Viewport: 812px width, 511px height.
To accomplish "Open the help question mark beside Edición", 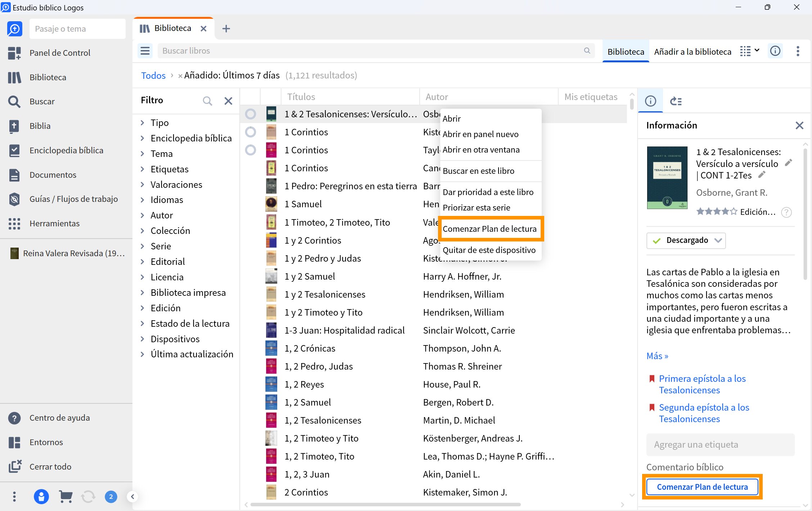I will (786, 212).
